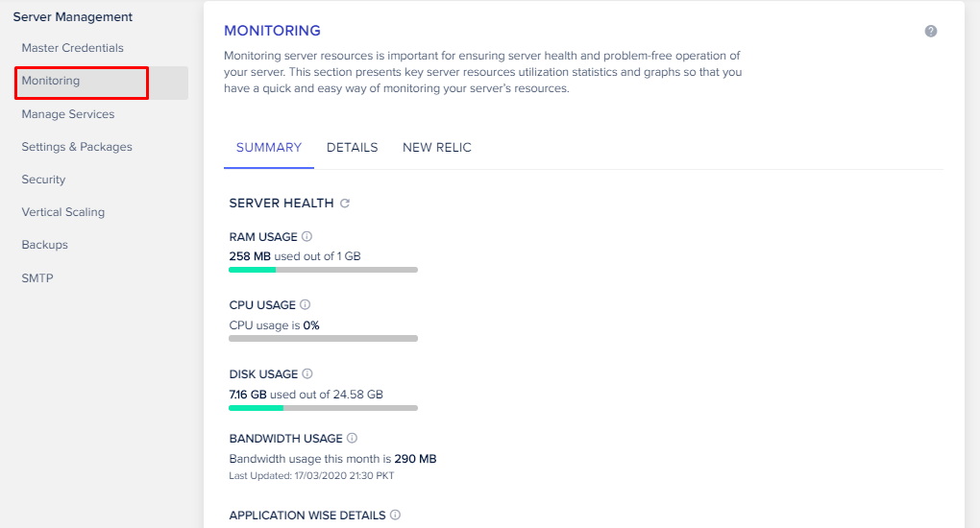This screenshot has width=980, height=528.
Task: Click the help question mark icon
Action: [931, 32]
